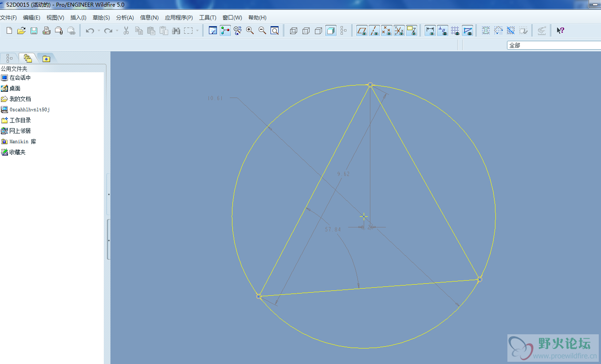This screenshot has width=601, height=364.
Task: Open the analysis measure icon
Action: [542, 31]
